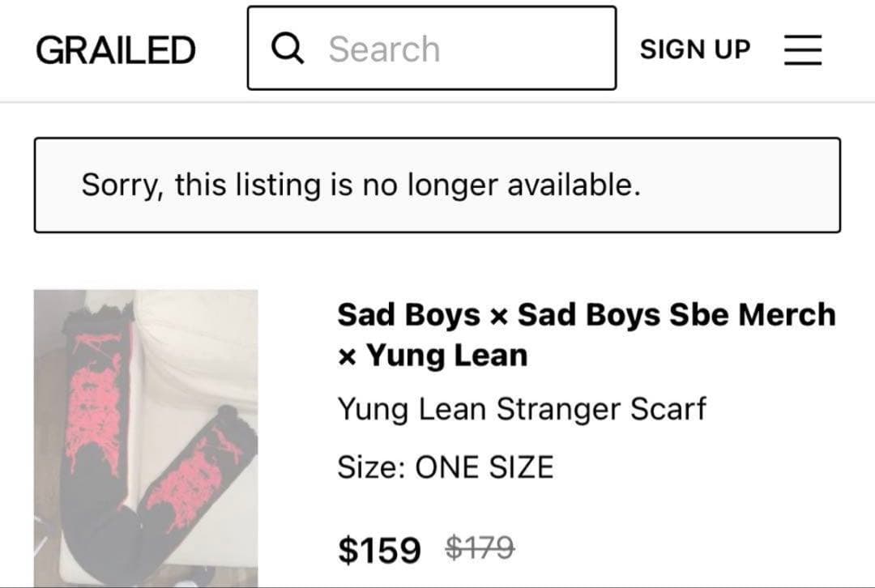The height and width of the screenshot is (588, 875).
Task: Click the listing unavailable notice banner
Action: 437,185
